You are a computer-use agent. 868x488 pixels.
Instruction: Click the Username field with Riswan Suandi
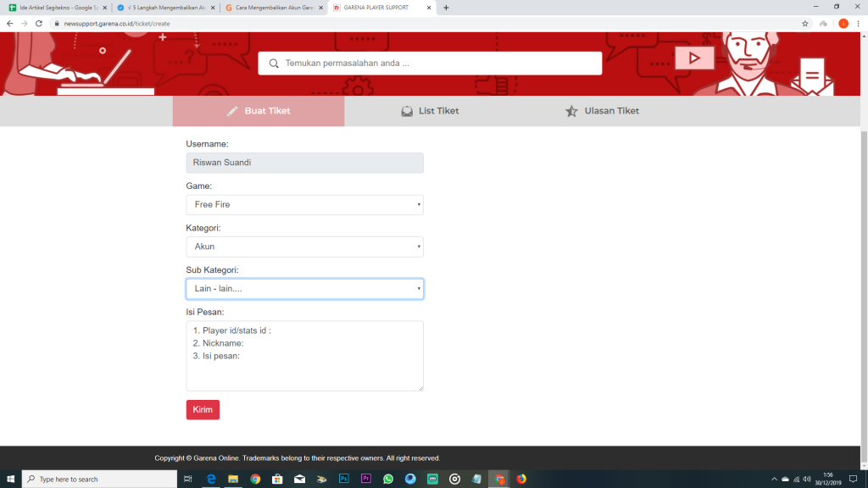point(304,163)
